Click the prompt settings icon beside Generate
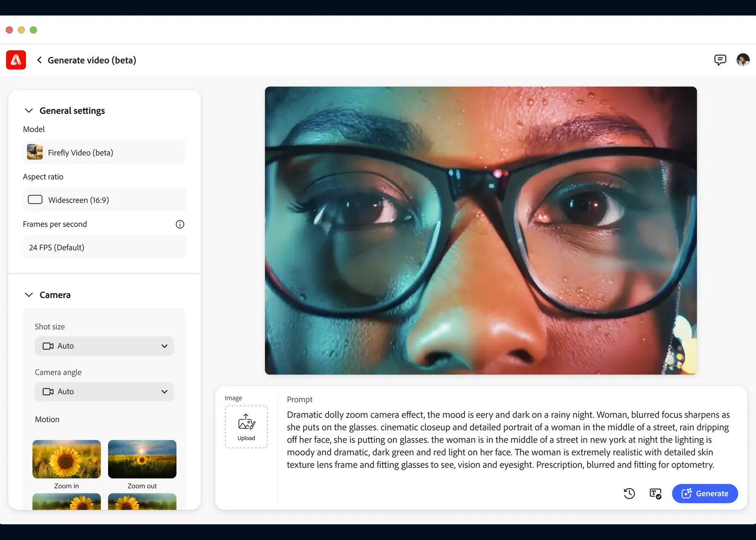 [x=656, y=493]
